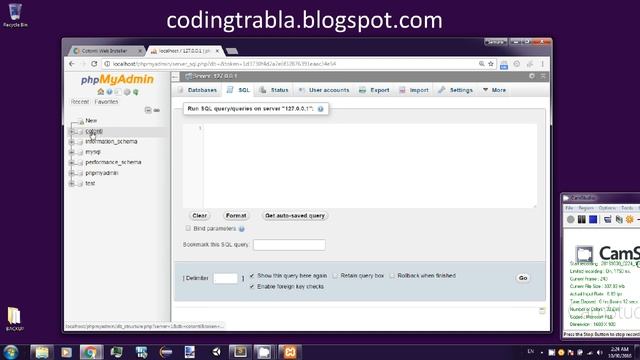
Task: Expand performance_schema database node
Action: [x=72, y=162]
